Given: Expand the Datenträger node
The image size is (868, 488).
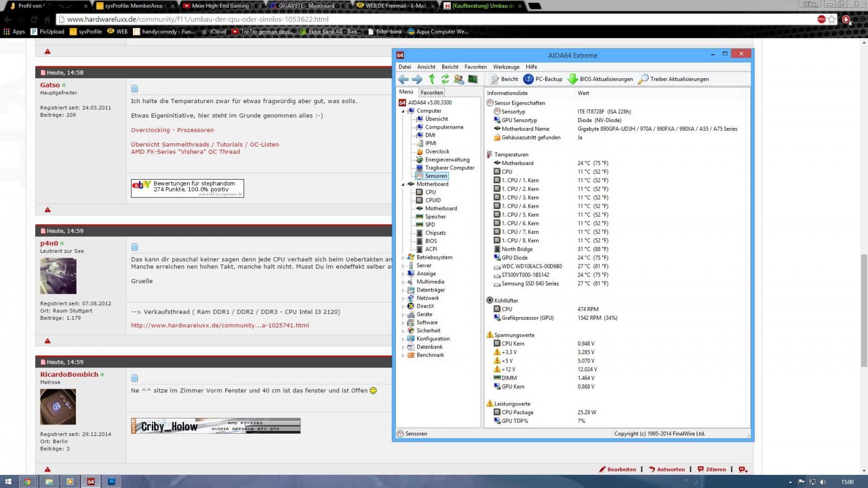Looking at the screenshot, I should tap(403, 290).
